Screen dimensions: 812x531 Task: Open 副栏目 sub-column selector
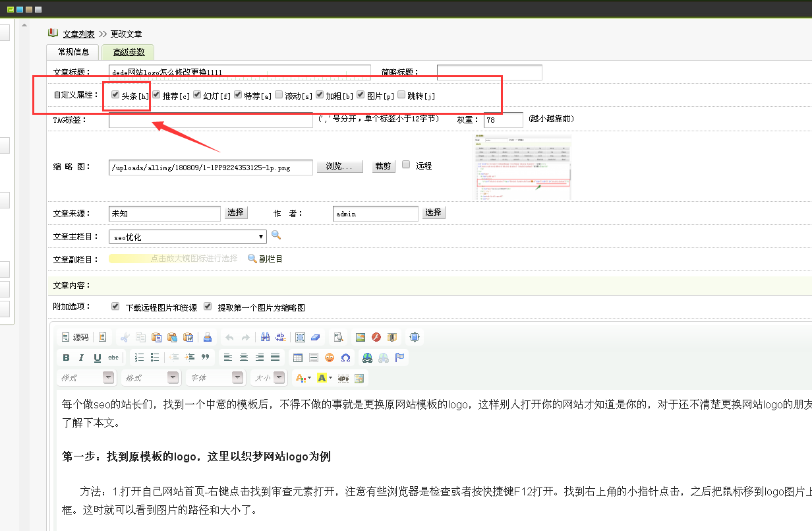click(x=265, y=259)
